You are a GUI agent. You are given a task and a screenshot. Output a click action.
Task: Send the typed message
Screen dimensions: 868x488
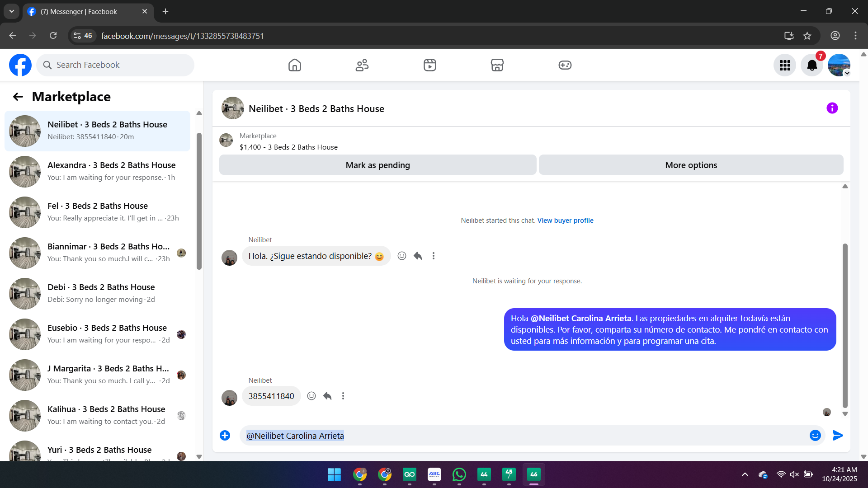click(838, 435)
